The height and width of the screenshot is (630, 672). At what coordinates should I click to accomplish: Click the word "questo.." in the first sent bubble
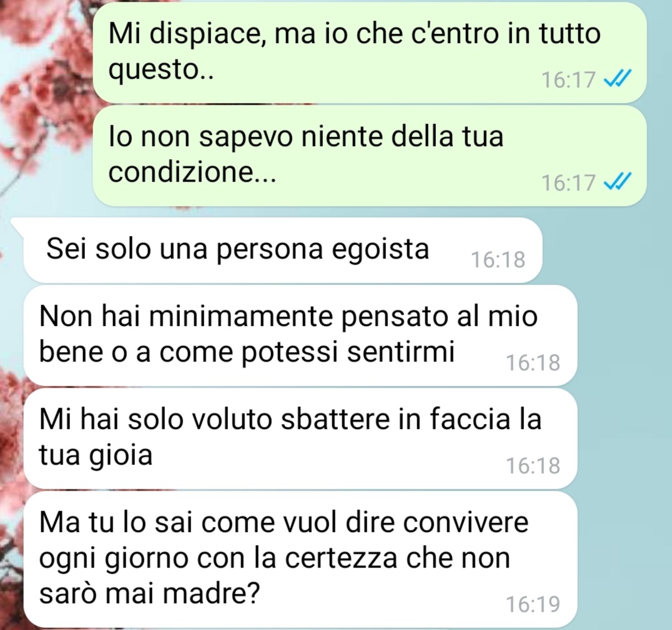[x=161, y=69]
